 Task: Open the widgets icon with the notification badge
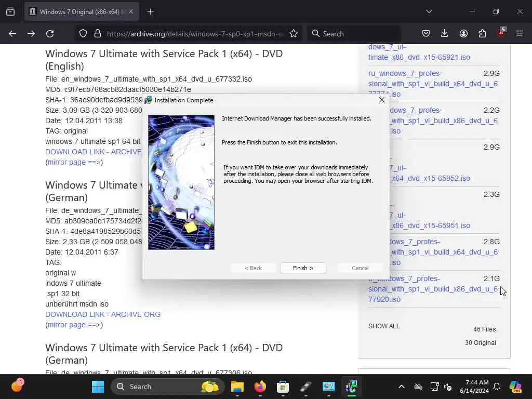(17, 386)
